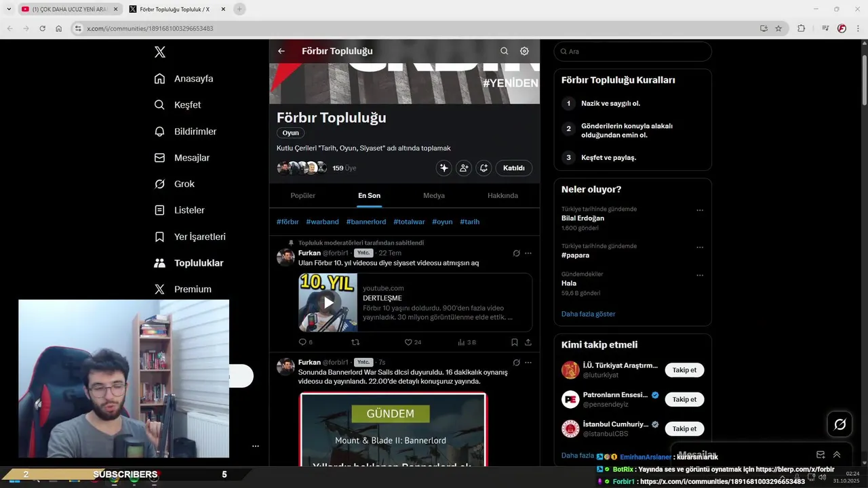Switch to Medya tab

tap(434, 195)
